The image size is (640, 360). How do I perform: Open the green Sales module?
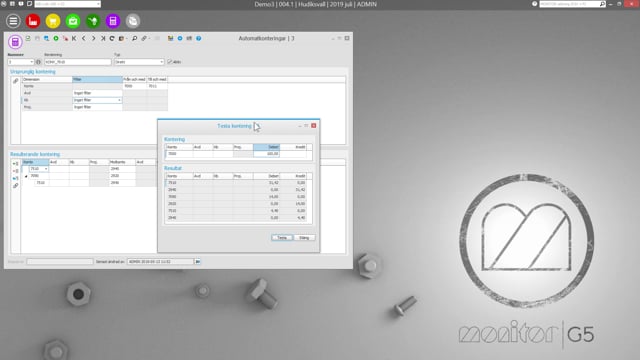coord(73,21)
